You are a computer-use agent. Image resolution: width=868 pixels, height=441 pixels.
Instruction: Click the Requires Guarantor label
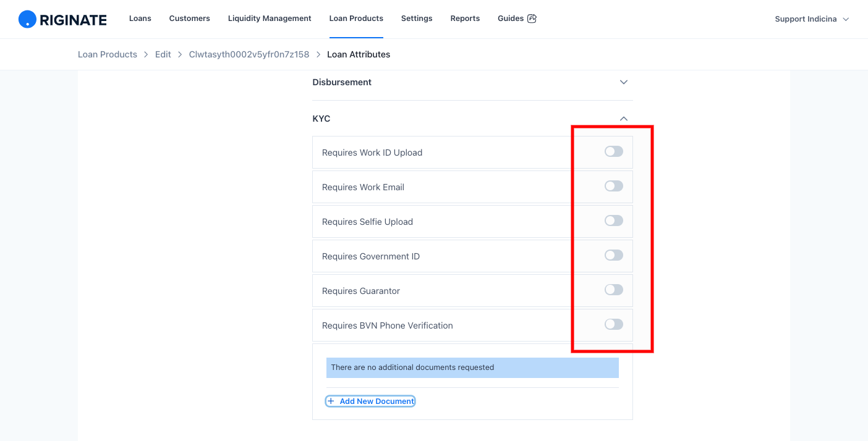361,291
